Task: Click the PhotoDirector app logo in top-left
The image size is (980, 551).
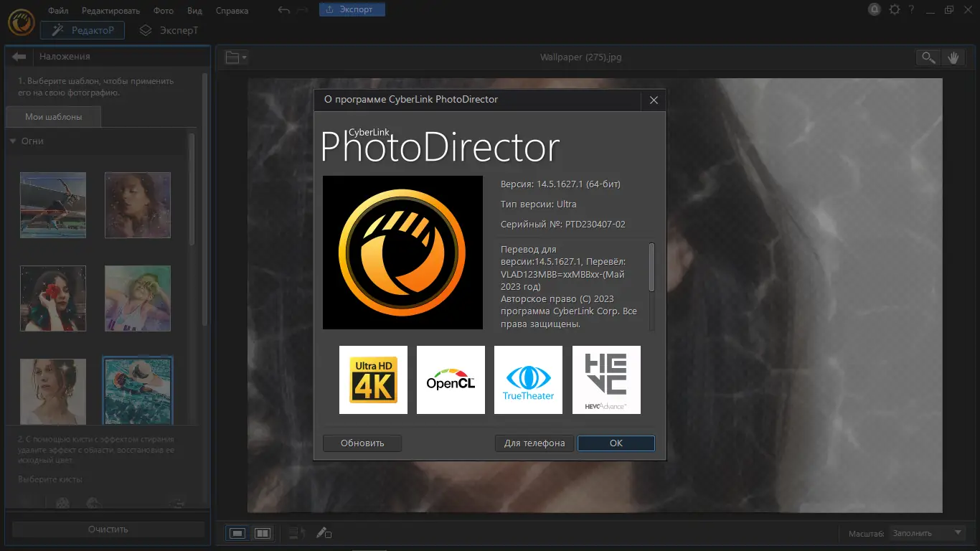Action: (x=21, y=22)
